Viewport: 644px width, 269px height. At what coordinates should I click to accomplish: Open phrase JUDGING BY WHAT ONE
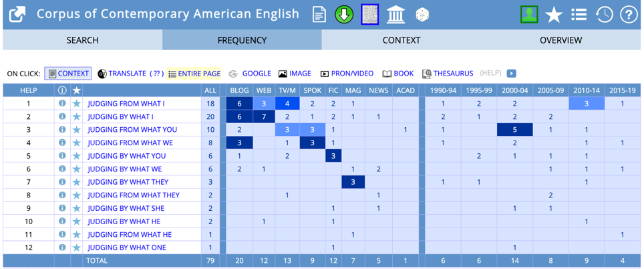click(127, 248)
